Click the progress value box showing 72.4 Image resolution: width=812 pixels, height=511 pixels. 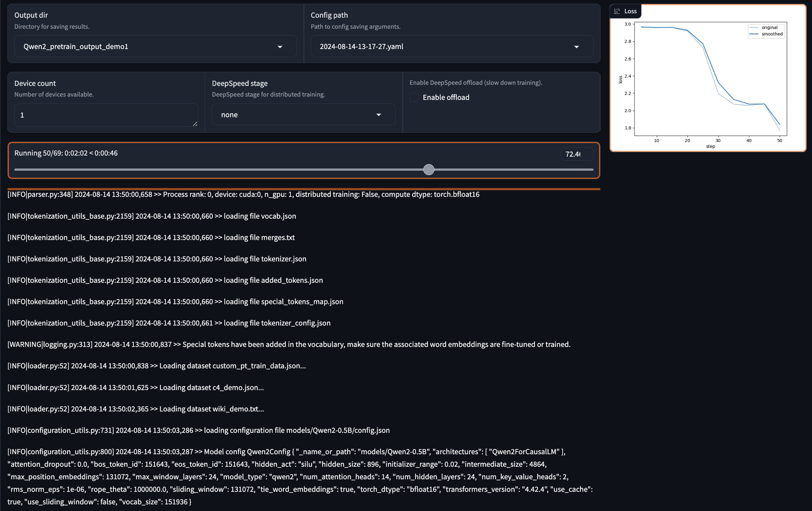pos(576,154)
